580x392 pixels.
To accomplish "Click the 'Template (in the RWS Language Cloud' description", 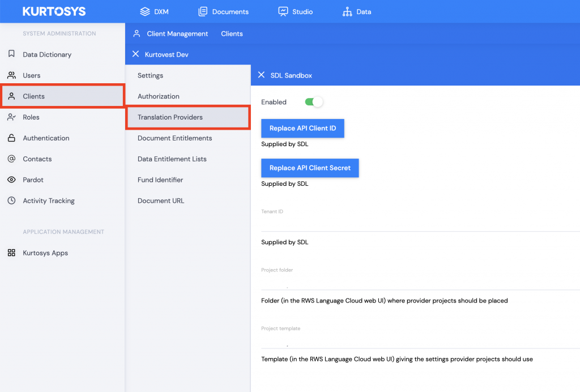I will (397, 359).
